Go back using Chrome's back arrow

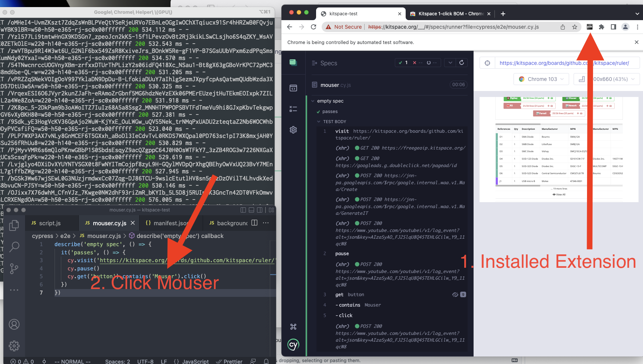(x=290, y=27)
